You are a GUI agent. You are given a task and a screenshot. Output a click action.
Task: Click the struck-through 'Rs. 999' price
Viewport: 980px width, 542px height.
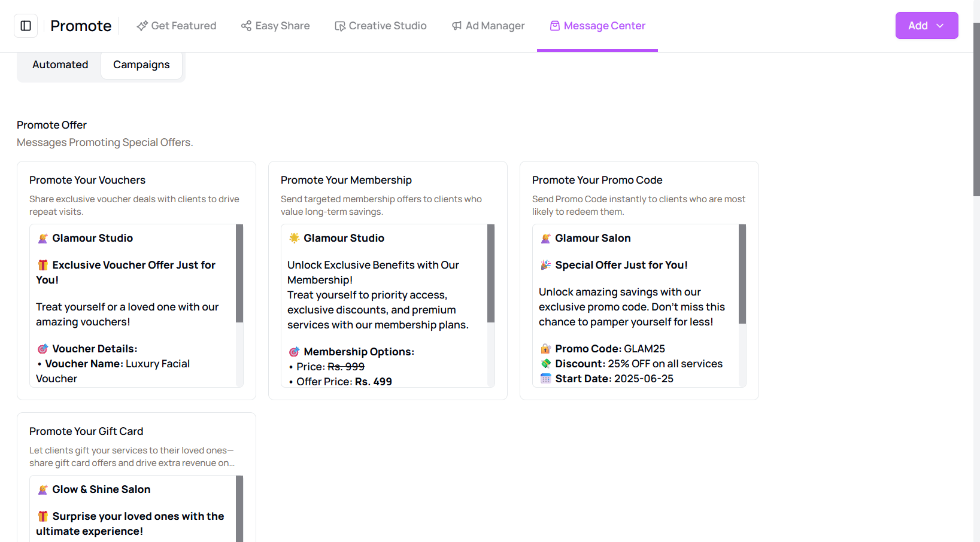[346, 367]
